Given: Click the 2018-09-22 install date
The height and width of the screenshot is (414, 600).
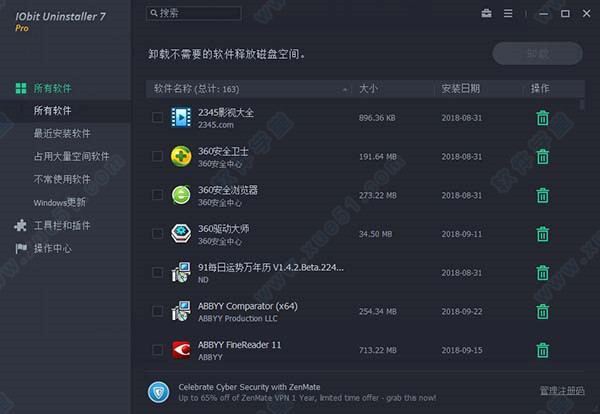Looking at the screenshot, I should [462, 311].
